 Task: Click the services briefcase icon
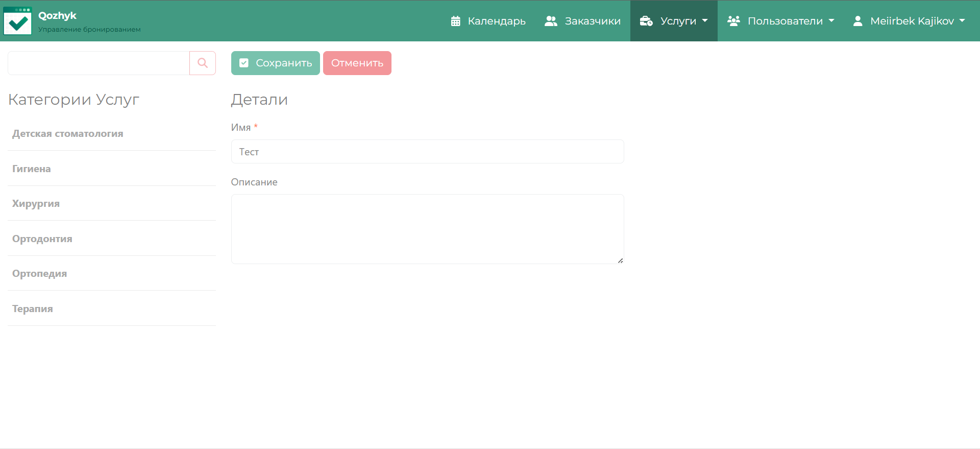(646, 21)
